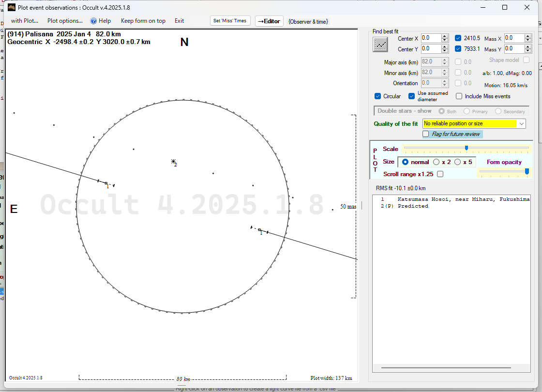Click the blue Help question mark icon
Viewport: 542px width, 392px height.
tap(93, 21)
